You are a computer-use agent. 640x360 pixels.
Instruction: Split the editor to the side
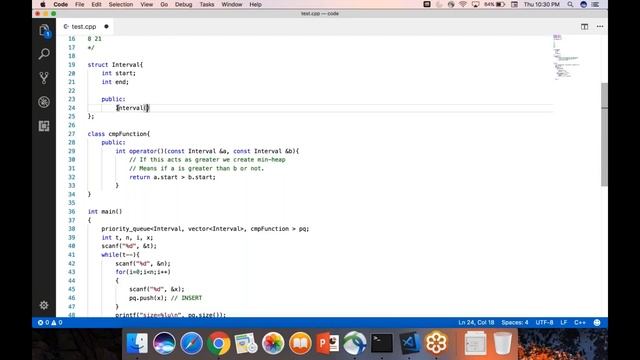584,27
